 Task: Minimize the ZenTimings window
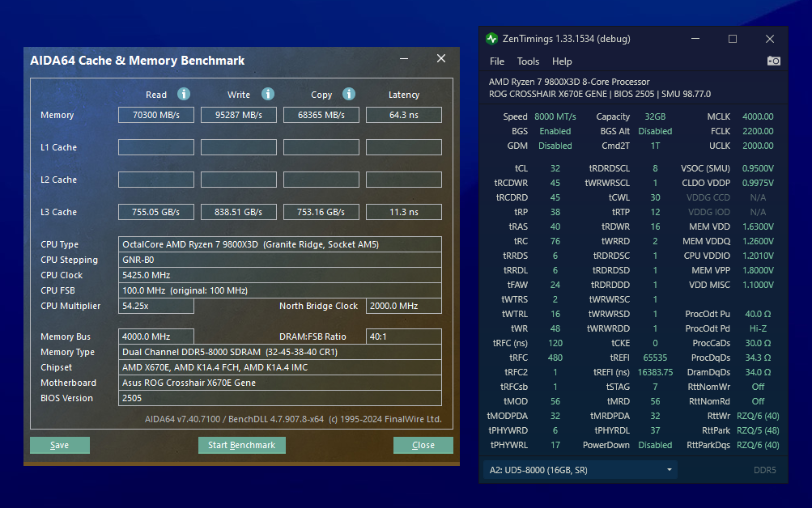tap(695, 39)
